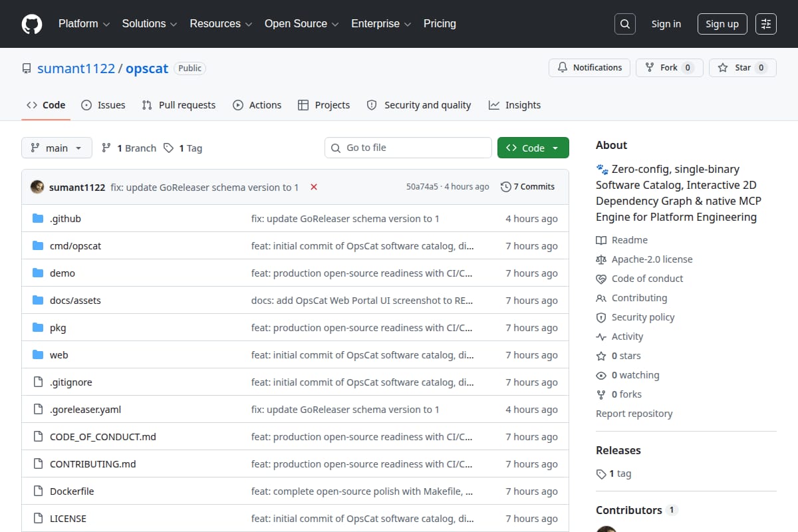798x532 pixels.
Task: Click the CODE_OF_CONDUCT.md file icon
Action: pyautogui.click(x=38, y=437)
